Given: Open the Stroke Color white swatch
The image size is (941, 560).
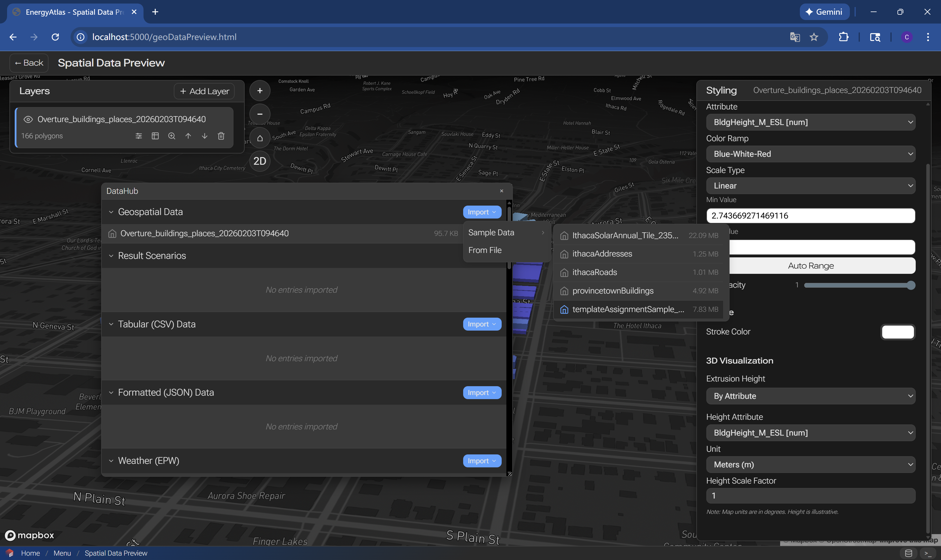Looking at the screenshot, I should pos(897,332).
